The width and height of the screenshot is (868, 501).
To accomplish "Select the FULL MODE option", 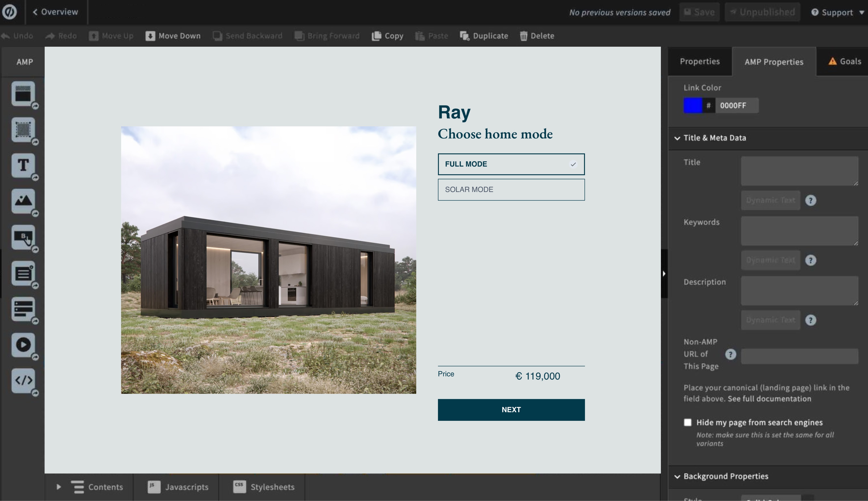I will 511,164.
